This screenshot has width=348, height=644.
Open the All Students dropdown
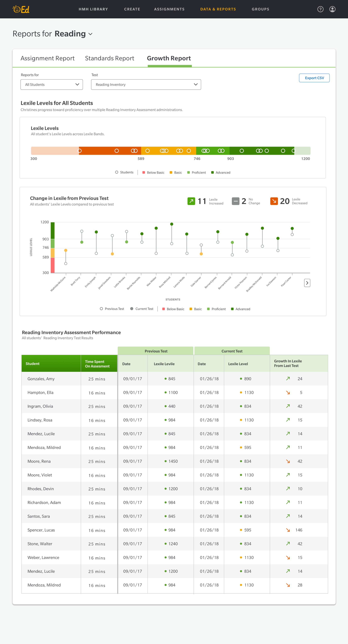[x=52, y=84]
